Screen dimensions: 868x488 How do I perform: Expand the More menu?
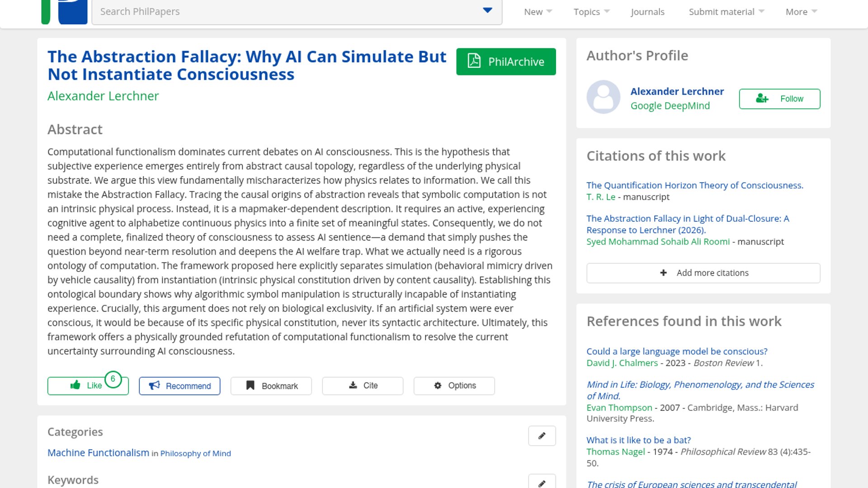[x=801, y=12]
